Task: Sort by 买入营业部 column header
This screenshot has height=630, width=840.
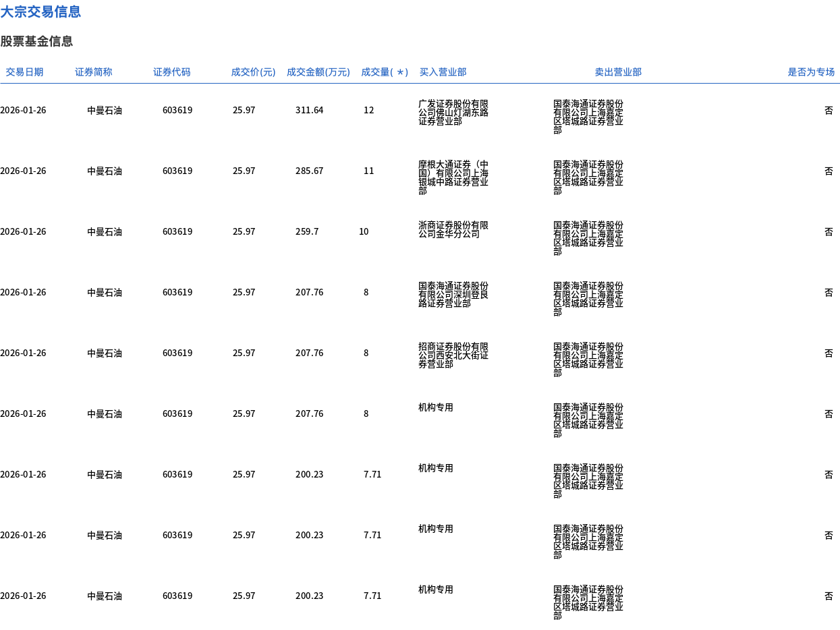Action: (x=443, y=72)
